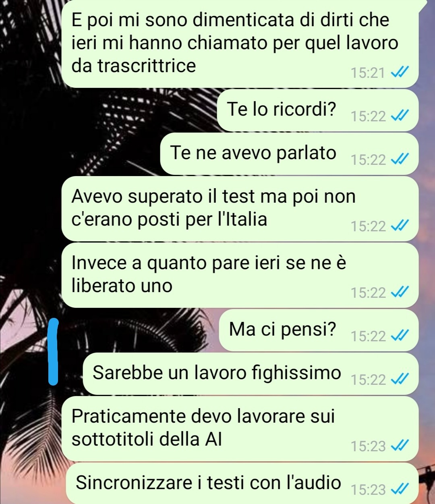The width and height of the screenshot is (435, 504).
Task: Tap the read ticks on the "Sarebbe un lavoro fighissimo" message
Action: (400, 380)
